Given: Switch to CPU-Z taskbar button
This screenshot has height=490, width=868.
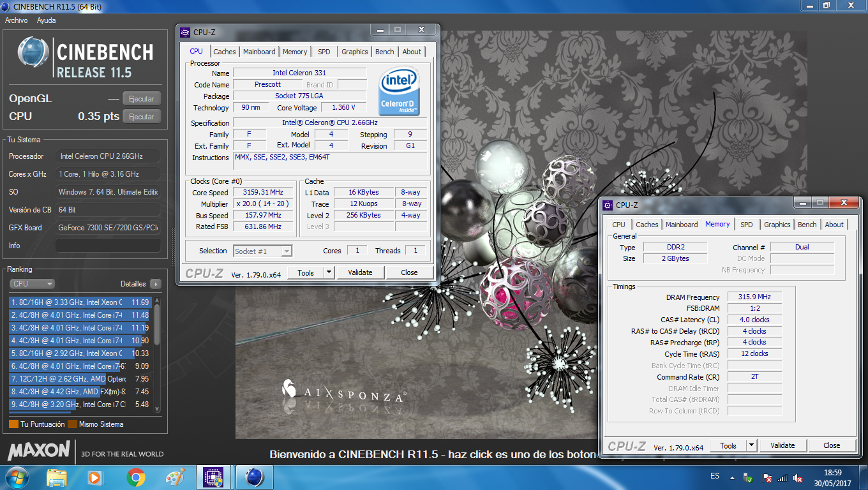Looking at the screenshot, I should 213,477.
